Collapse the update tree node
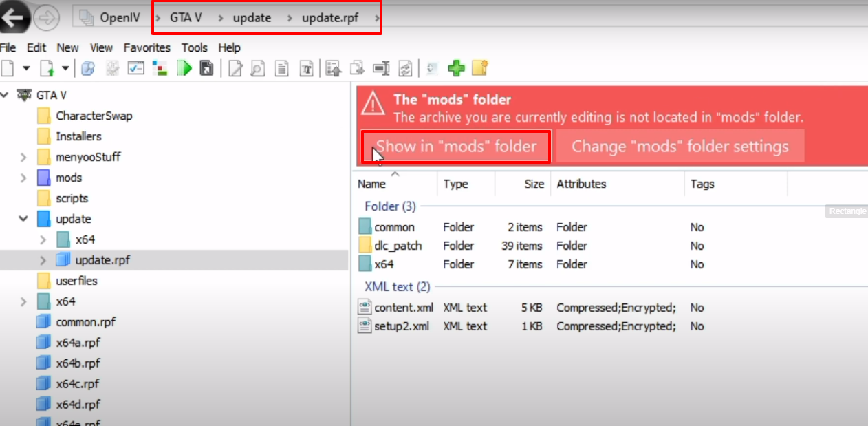 (x=24, y=219)
